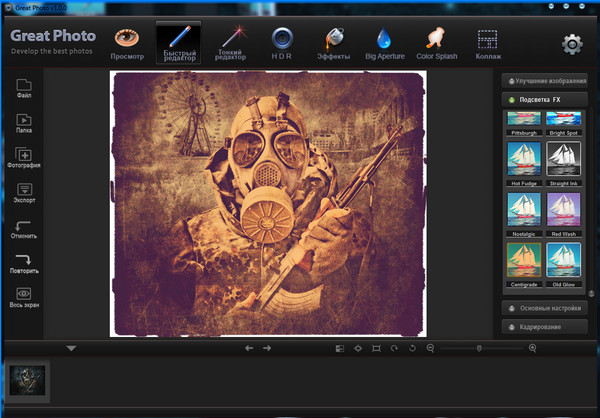
Task: Launch the Color Splash tool
Action: click(x=436, y=41)
